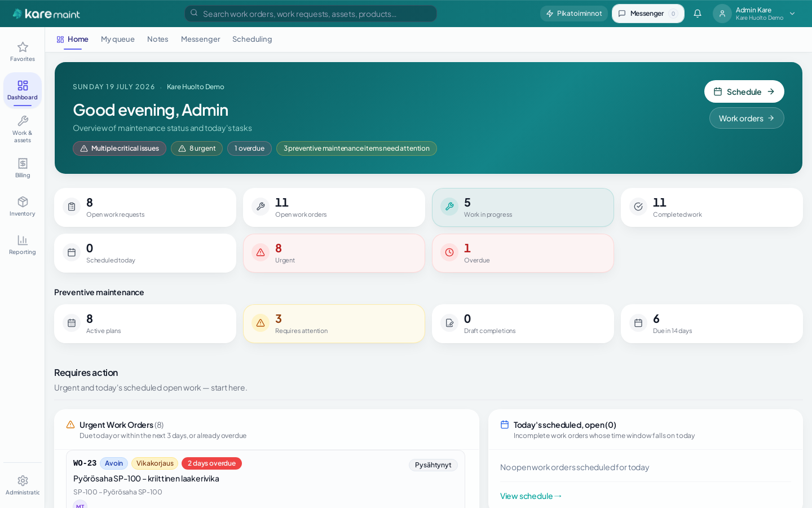Screen dimensions: 812x508
Task: Switch to the Home tab
Action: (x=73, y=39)
